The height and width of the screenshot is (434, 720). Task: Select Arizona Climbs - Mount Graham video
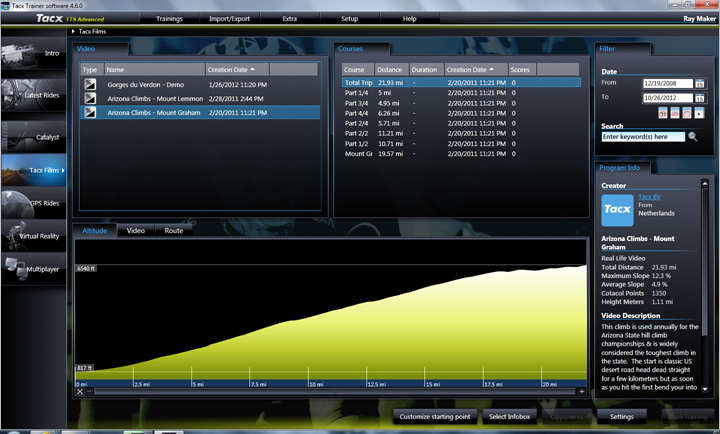(x=200, y=113)
